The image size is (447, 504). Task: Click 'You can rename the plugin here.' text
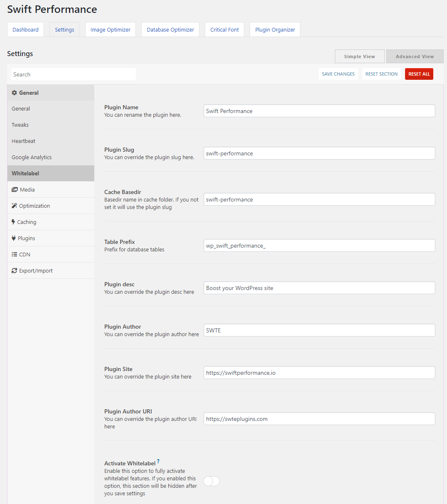click(x=142, y=115)
